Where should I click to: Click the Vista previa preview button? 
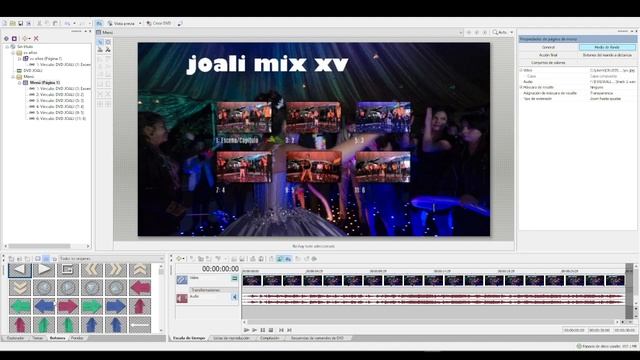click(x=121, y=24)
